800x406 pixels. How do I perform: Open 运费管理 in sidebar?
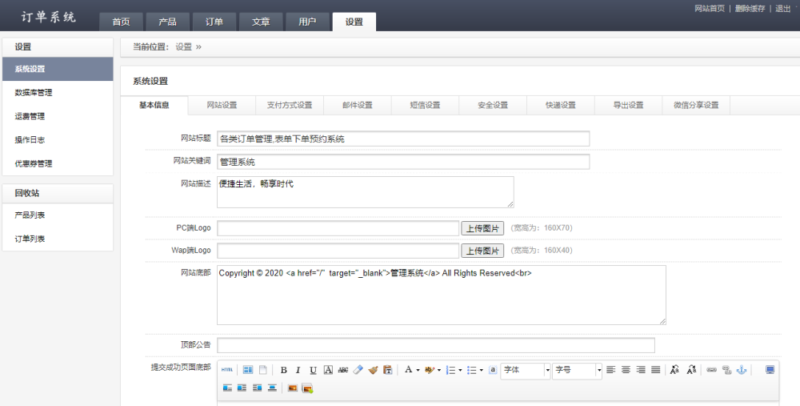pyautogui.click(x=58, y=116)
